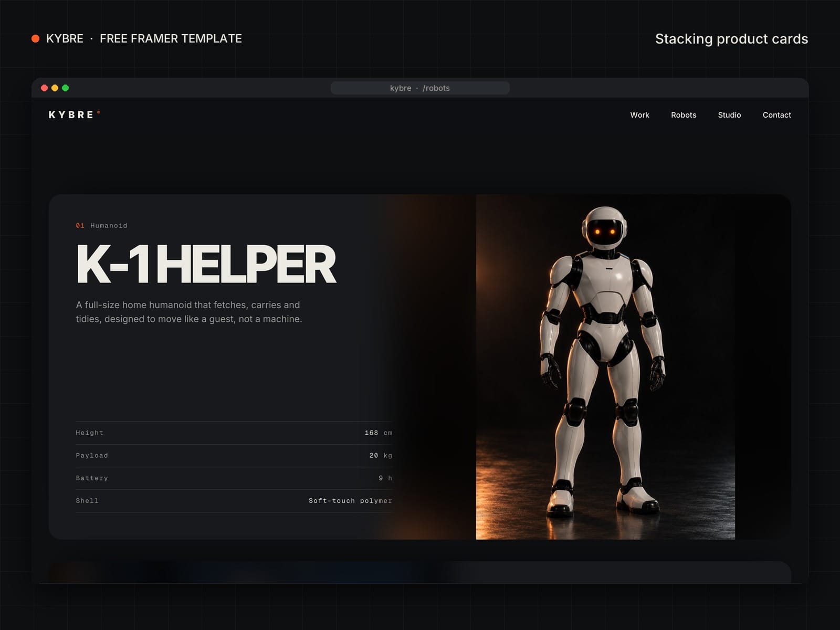Click the KYBRE logo in the header
The image size is (840, 630).
tap(74, 114)
